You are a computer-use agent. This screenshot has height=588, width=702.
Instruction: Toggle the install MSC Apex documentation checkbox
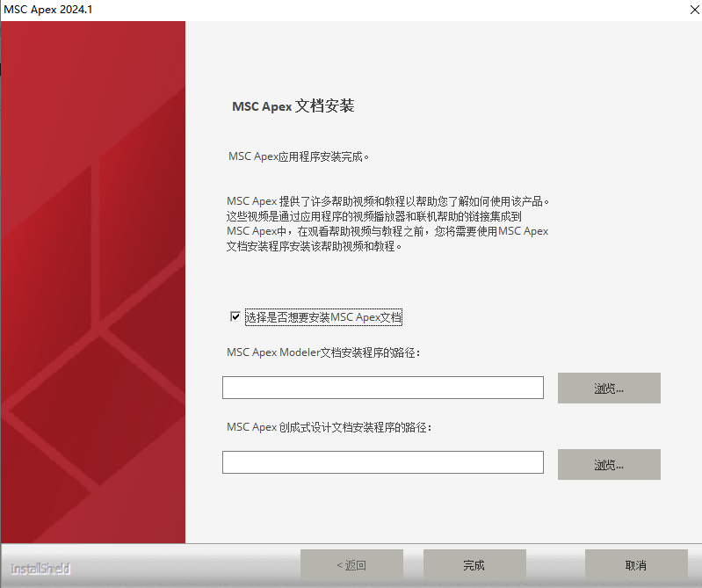[x=235, y=316]
